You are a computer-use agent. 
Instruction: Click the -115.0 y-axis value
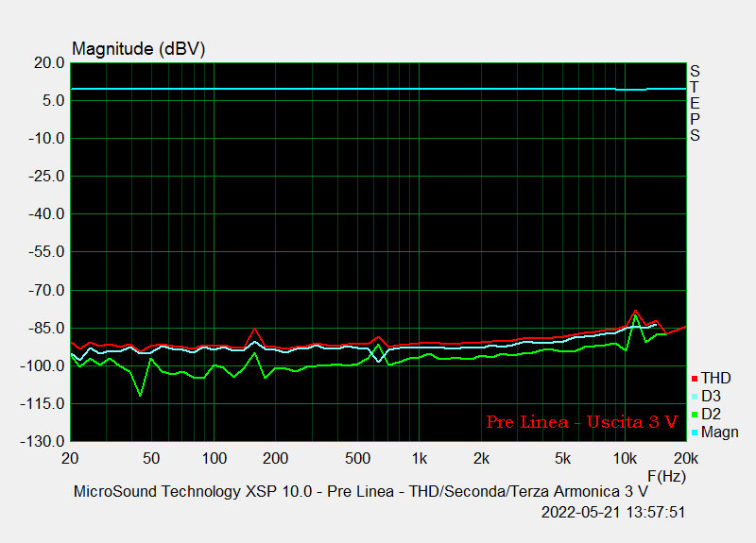coord(43,404)
